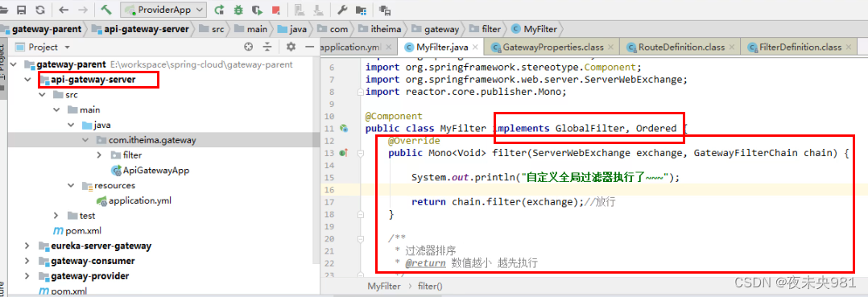Open Project panel options gear icon
The width and height of the screenshot is (868, 297).
click(291, 47)
